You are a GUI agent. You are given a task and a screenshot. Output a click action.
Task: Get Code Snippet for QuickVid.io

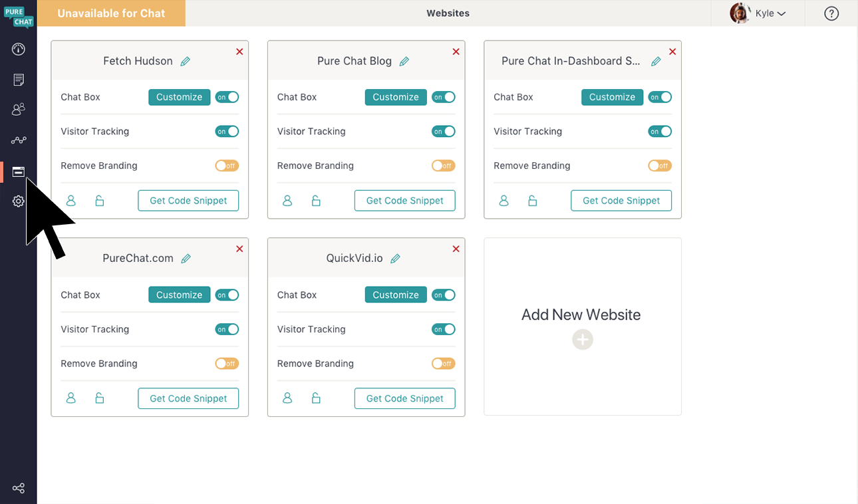[405, 398]
